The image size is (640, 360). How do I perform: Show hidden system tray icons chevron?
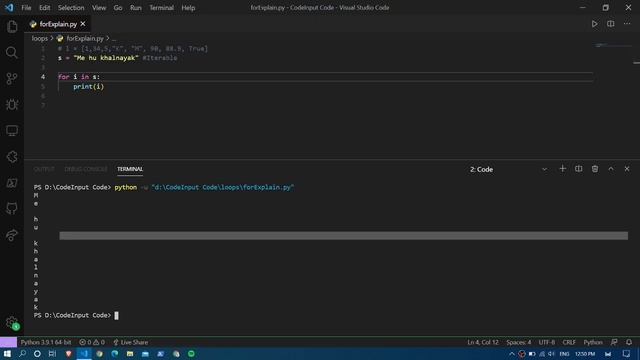[511, 354]
